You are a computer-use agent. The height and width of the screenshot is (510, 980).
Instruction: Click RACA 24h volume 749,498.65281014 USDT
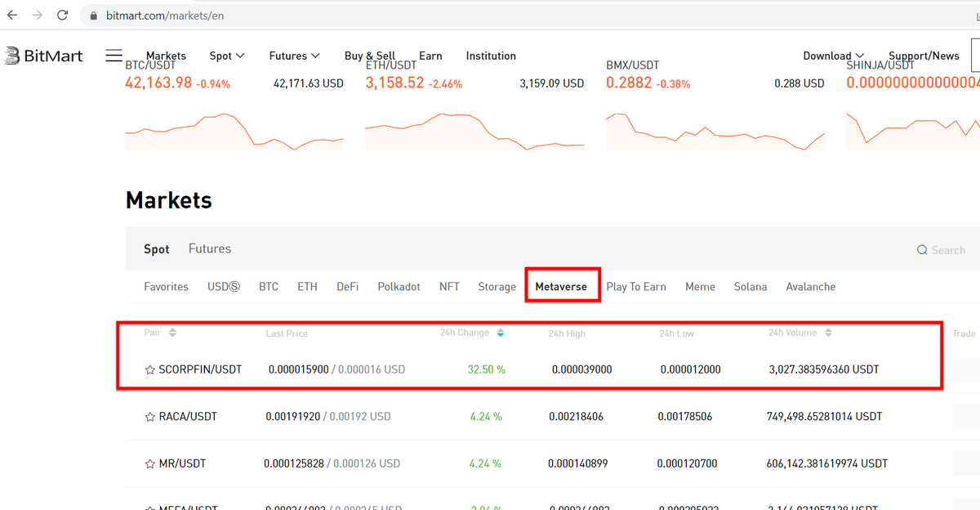(x=826, y=417)
